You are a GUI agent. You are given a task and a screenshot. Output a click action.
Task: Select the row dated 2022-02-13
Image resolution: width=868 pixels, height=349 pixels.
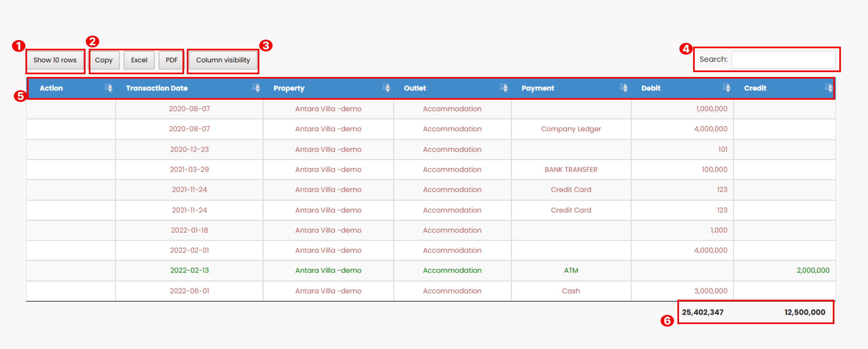[190, 270]
